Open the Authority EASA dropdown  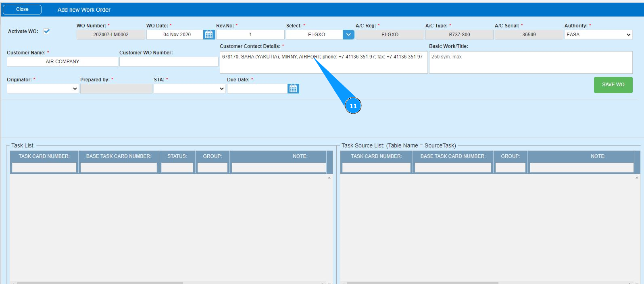pyautogui.click(x=598, y=35)
